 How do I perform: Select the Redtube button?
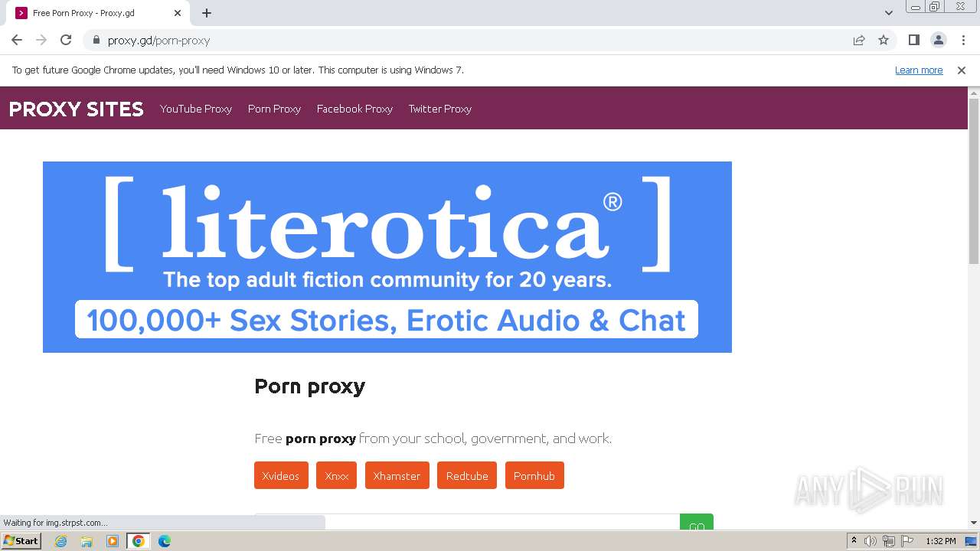coord(467,475)
